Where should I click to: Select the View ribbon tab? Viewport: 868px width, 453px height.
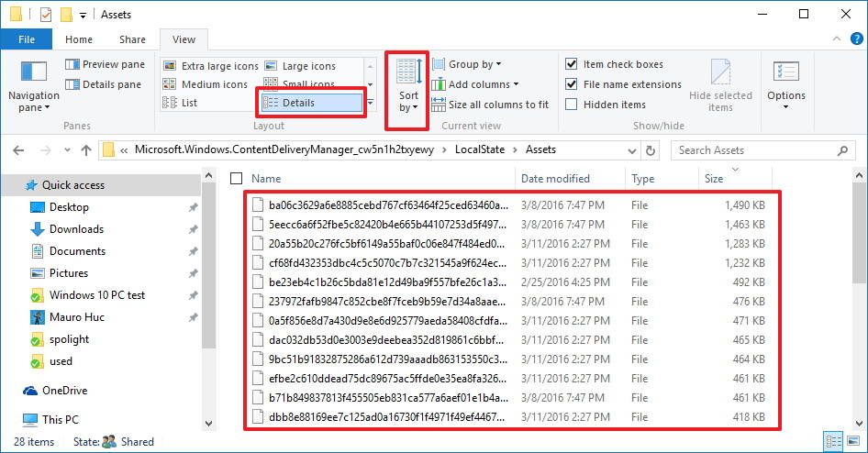184,39
